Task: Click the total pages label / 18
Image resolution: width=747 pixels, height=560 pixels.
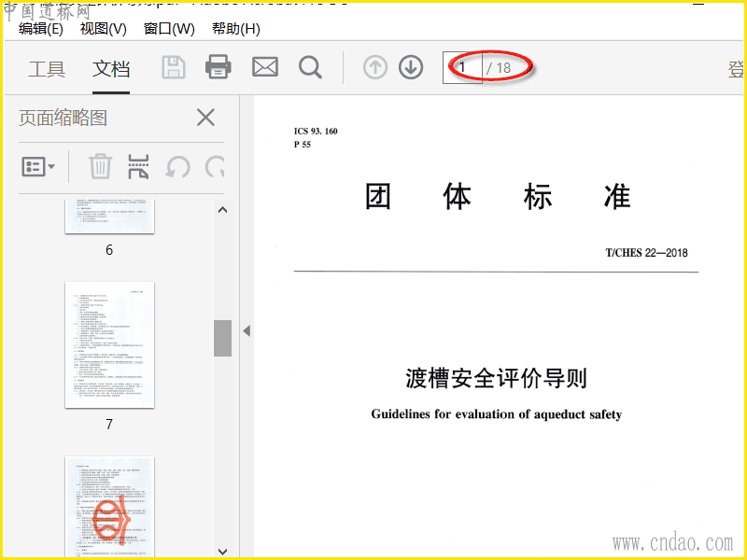Action: click(x=499, y=68)
